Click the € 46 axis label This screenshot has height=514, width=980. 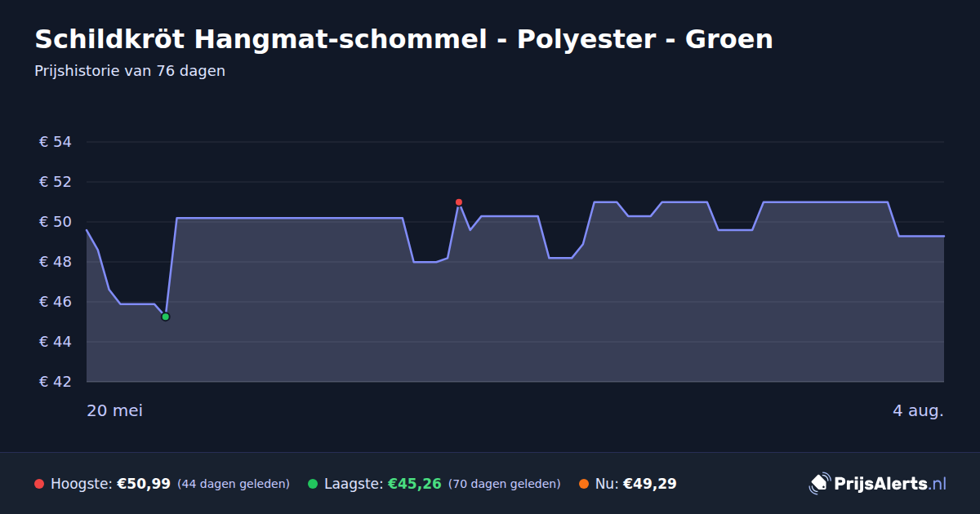56,302
